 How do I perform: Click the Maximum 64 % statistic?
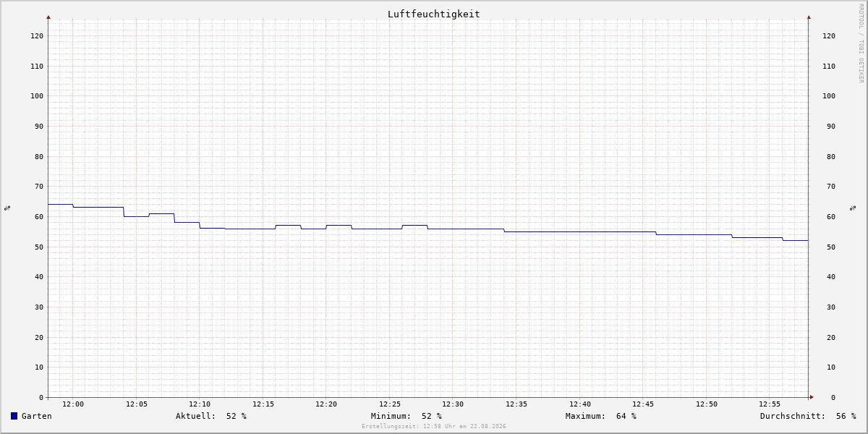tap(601, 416)
